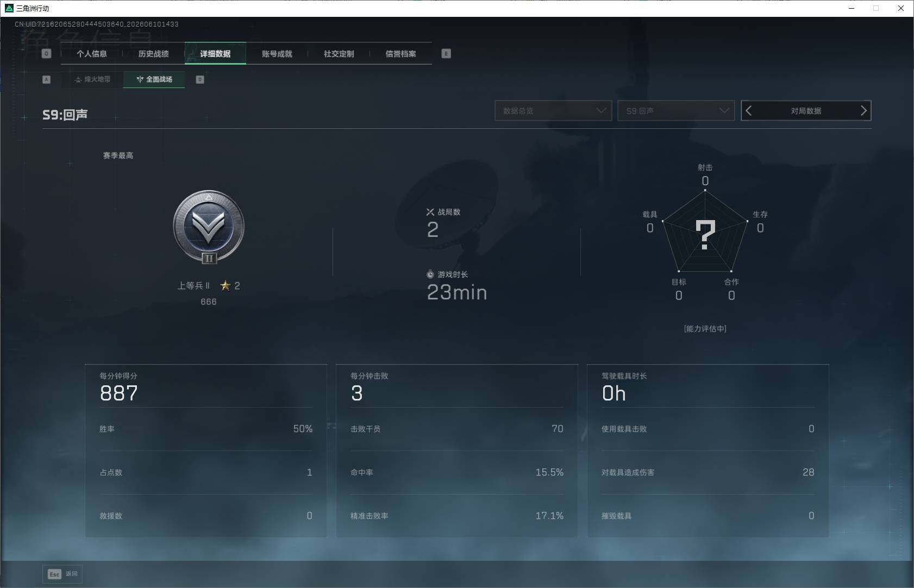
Task: Click the D key hint icon
Action: (200, 79)
